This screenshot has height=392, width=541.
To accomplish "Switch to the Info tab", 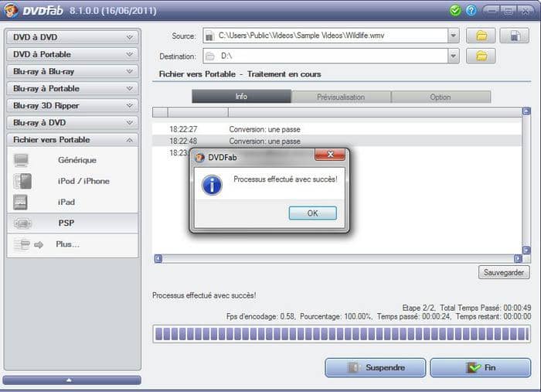I will tap(241, 97).
